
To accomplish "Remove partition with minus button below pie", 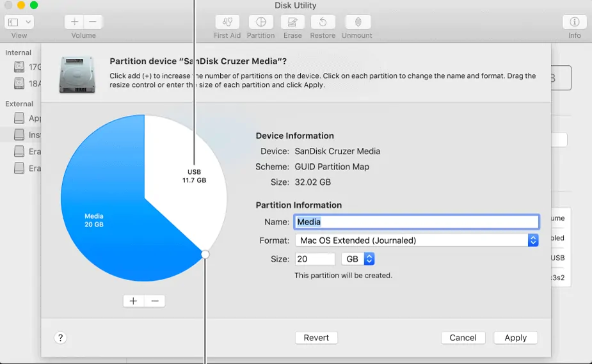I will coord(154,301).
